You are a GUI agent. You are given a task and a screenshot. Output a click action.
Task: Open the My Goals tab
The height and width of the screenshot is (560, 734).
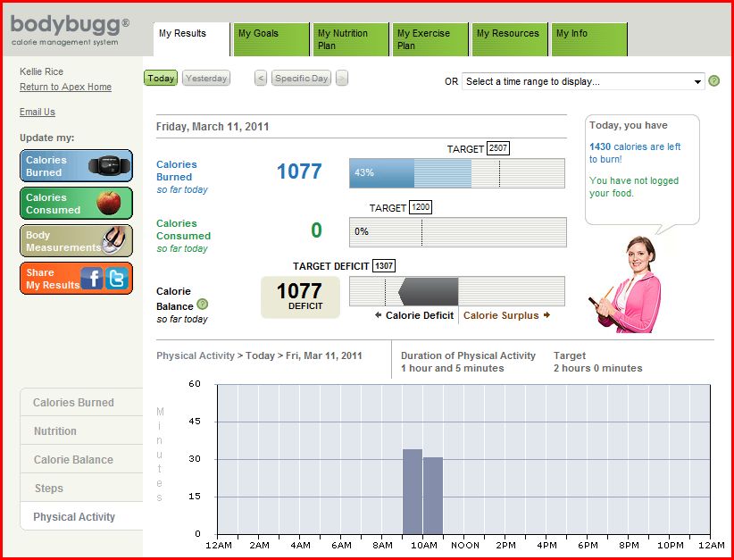(271, 39)
